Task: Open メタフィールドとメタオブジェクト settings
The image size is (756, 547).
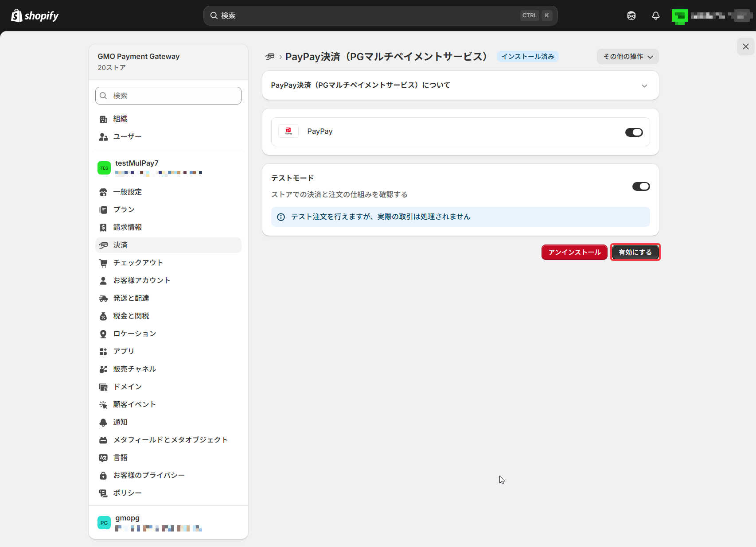Action: [x=168, y=440]
